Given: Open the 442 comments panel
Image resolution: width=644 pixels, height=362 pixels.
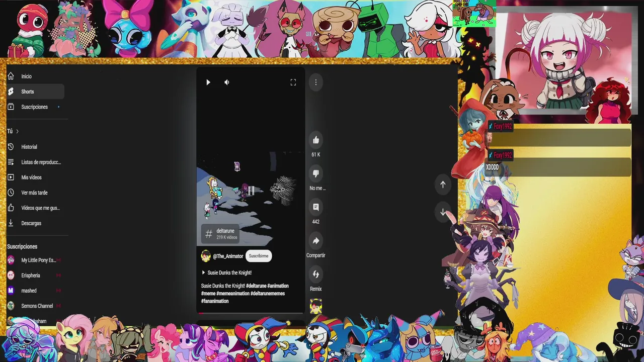Looking at the screenshot, I should pos(316,207).
